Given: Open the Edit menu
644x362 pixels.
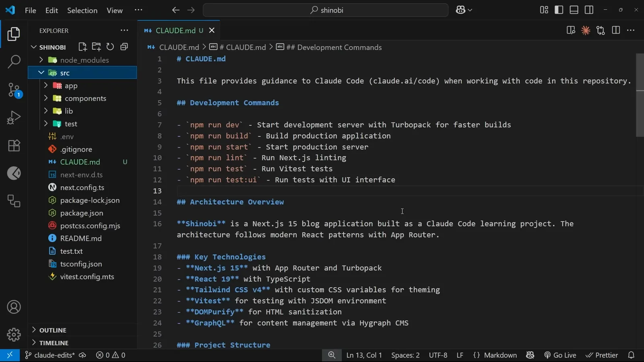Looking at the screenshot, I should [52, 10].
